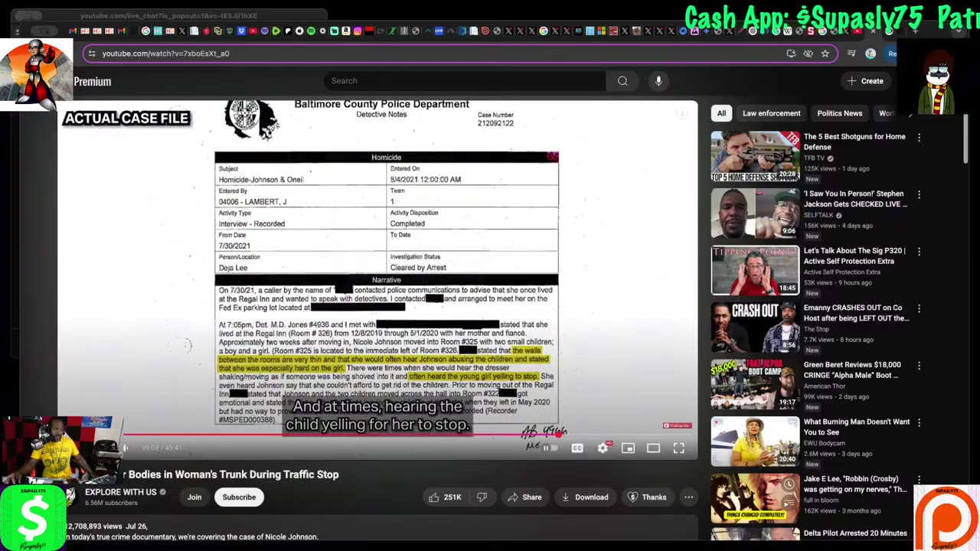Screen dimensions: 980x551
Task: Click the site info icon beside URL
Action: click(x=92, y=54)
